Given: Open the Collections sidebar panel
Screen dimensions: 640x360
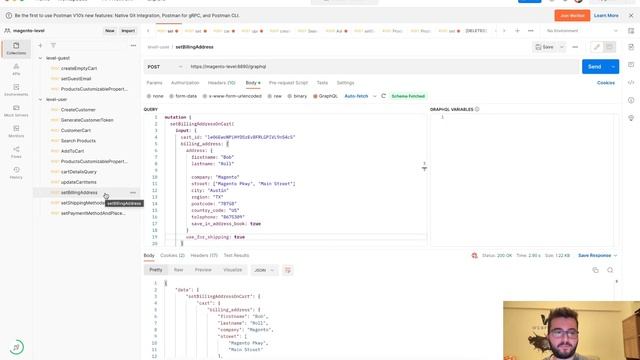Looking at the screenshot, I should click(x=16, y=48).
